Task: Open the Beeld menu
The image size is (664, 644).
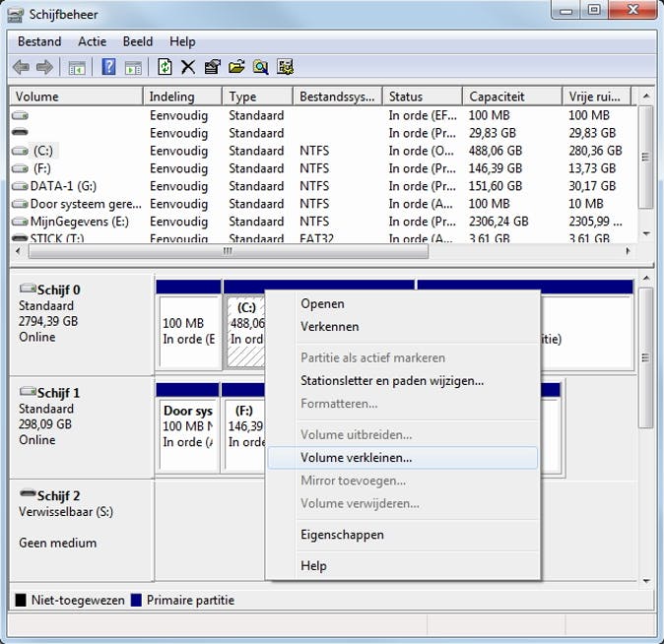Action: [138, 41]
